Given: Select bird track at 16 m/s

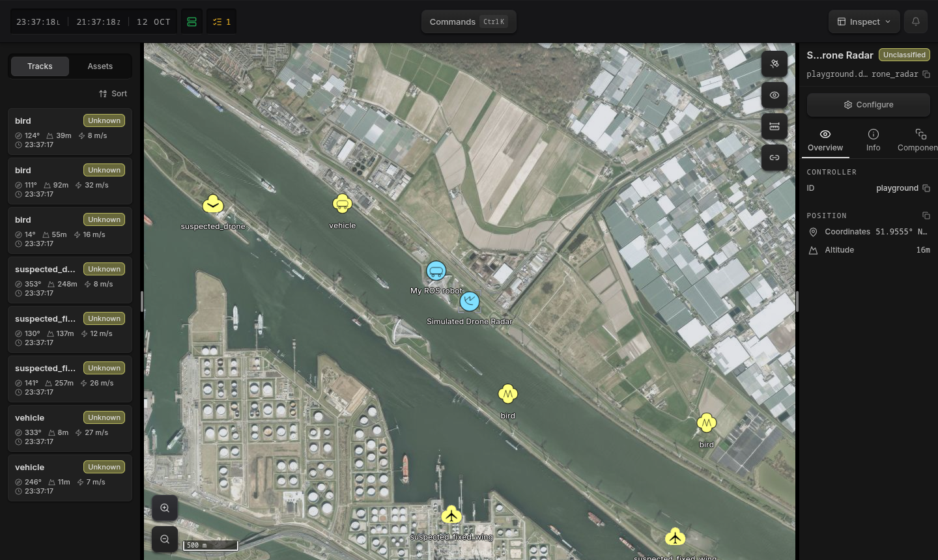Looking at the screenshot, I should 70,231.
